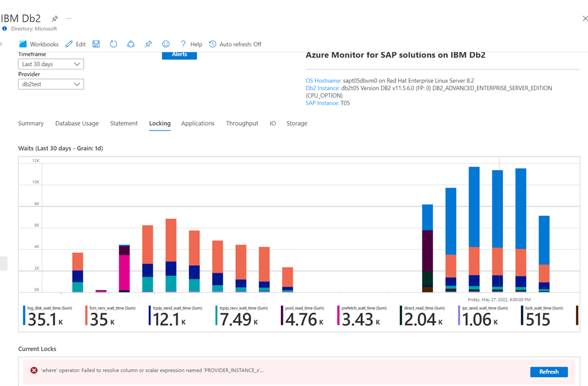Click the red error icon in Current Locks

(34, 370)
